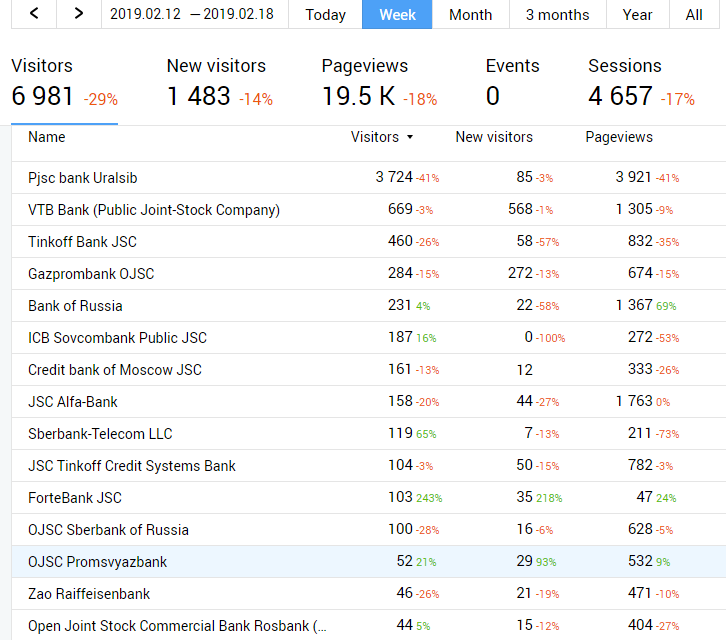
Task: Select the Pageviews 19.5 K summary metric
Action: click(x=379, y=83)
